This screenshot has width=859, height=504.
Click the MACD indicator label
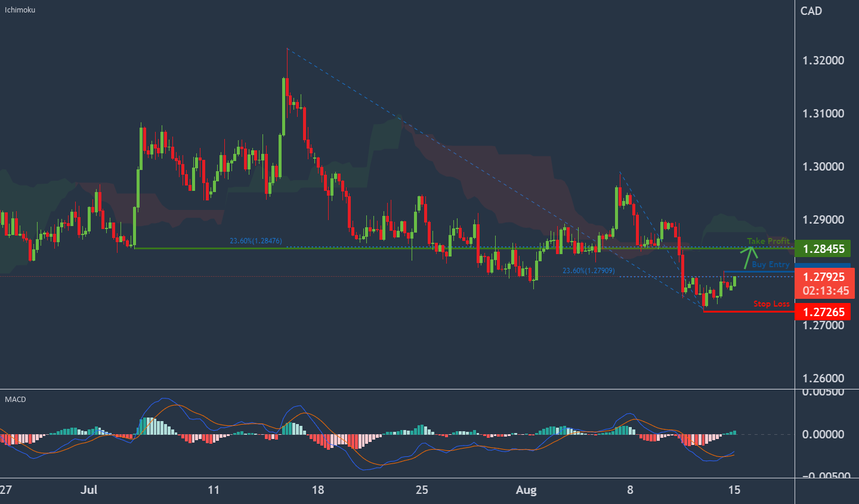16,399
